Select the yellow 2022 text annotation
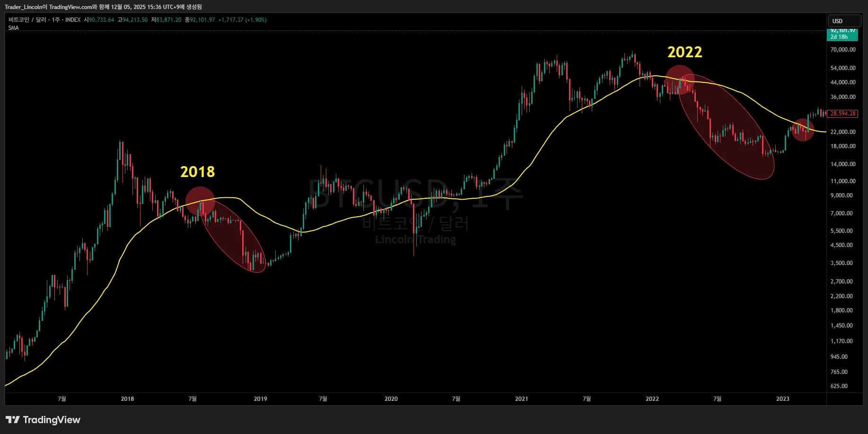 [x=684, y=52]
